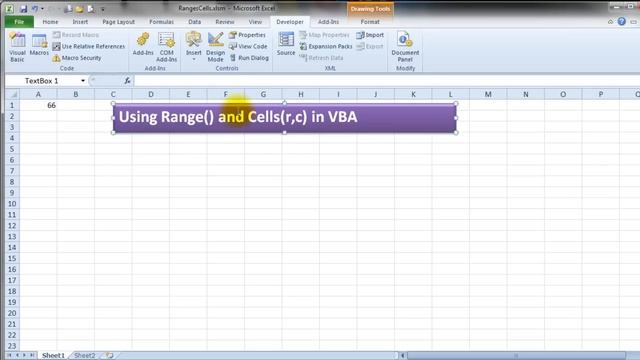Open the Page Layout tab
Image resolution: width=640 pixels, height=360 pixels.
pyautogui.click(x=118, y=22)
